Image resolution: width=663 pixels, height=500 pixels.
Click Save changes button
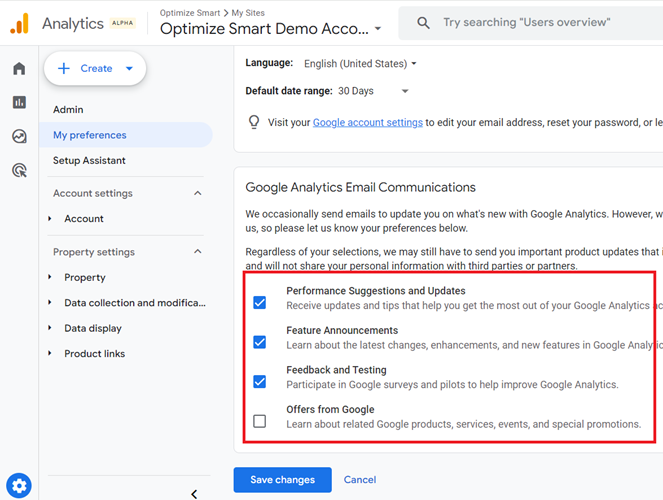click(282, 480)
